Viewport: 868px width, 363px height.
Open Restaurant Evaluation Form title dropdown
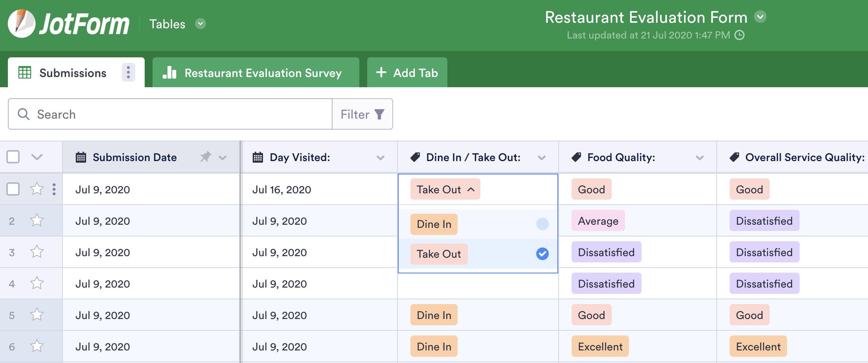760,17
